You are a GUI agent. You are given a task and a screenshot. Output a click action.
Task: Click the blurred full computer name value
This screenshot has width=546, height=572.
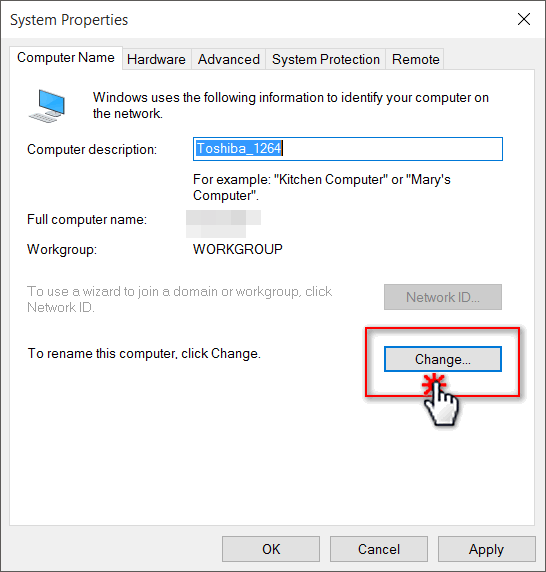pyautogui.click(x=223, y=224)
